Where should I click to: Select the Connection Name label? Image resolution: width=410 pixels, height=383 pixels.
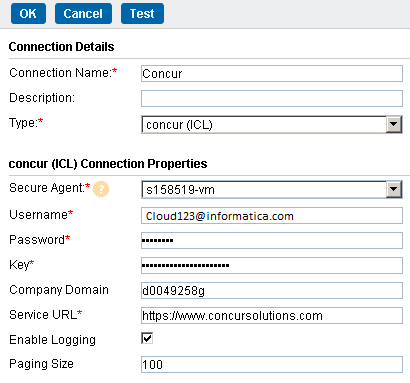point(63,73)
